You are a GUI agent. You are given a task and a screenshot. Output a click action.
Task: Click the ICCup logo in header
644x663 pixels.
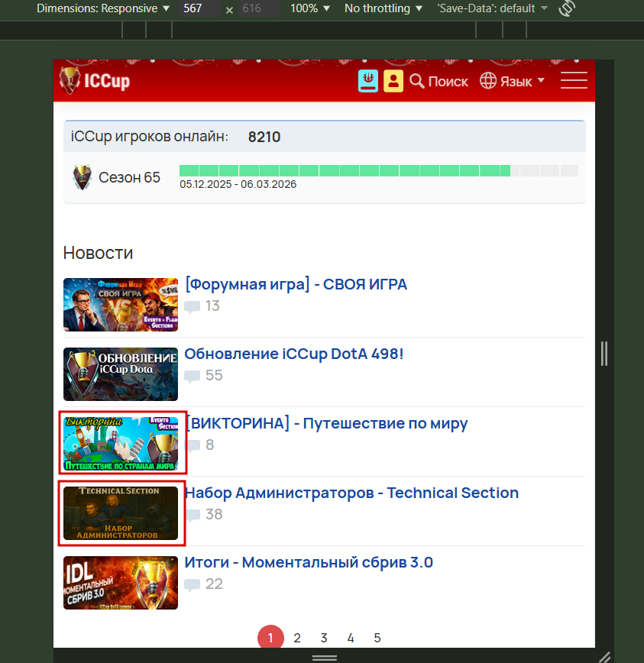pos(95,80)
